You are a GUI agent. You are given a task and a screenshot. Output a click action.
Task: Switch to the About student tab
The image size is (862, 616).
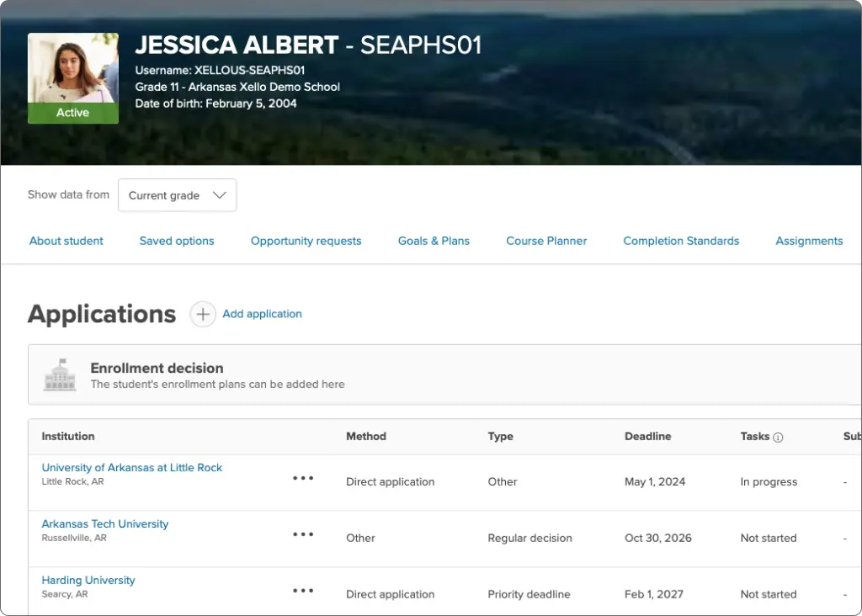click(66, 241)
